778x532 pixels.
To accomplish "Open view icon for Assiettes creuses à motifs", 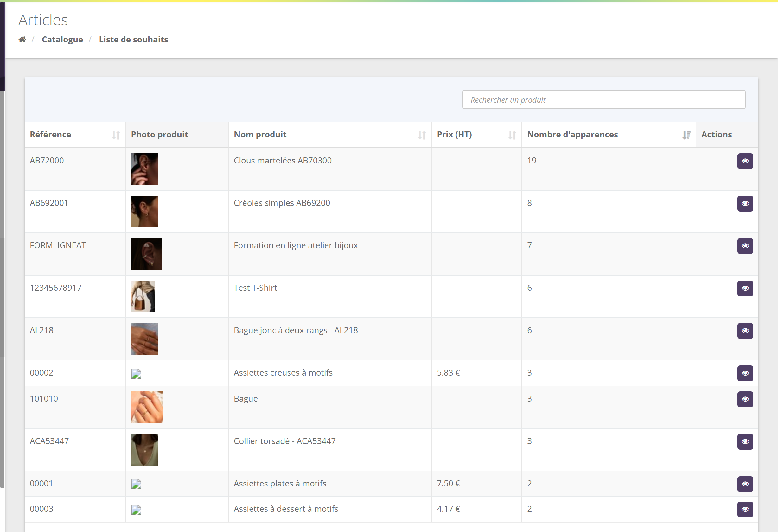I will coord(745,373).
